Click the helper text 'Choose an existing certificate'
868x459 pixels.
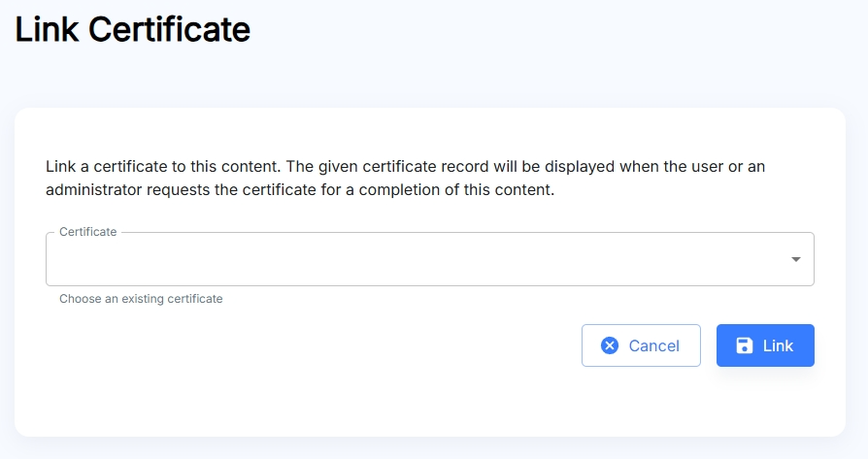pos(141,299)
